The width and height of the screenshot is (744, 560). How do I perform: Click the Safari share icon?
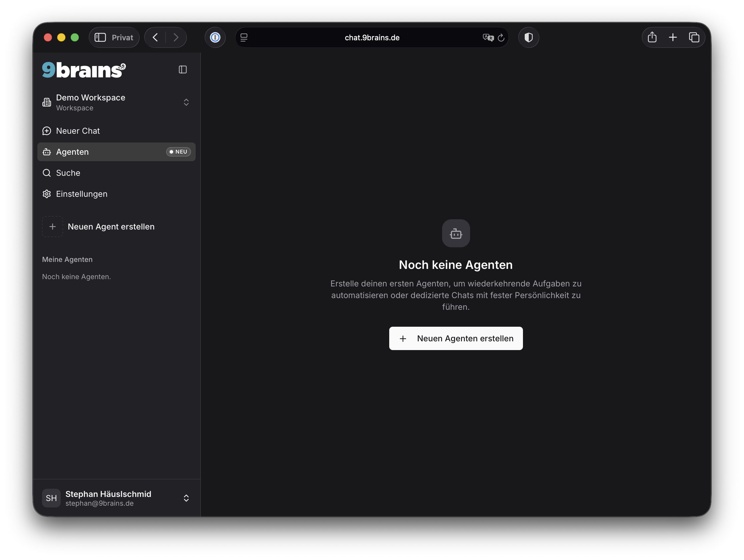click(x=652, y=37)
